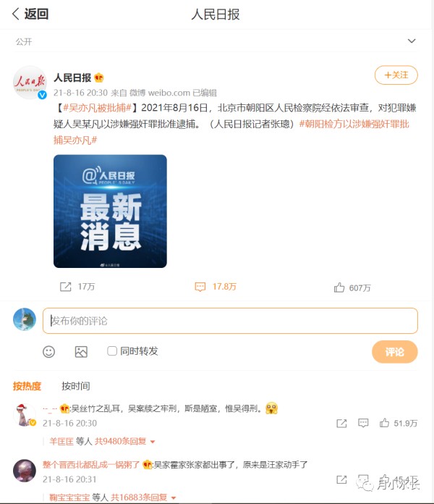The image size is (434, 504).
Task: Select the 按热度 sorting tab
Action: click(27, 386)
